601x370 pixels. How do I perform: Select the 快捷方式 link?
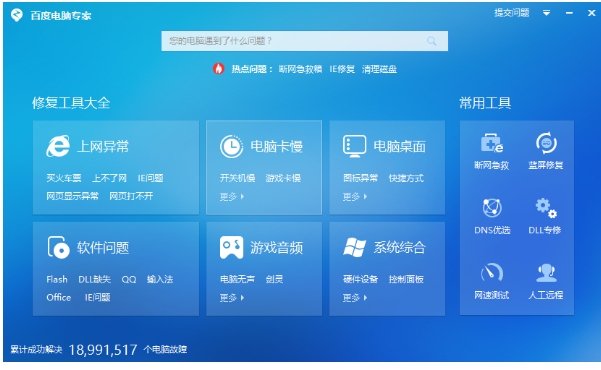tap(406, 178)
